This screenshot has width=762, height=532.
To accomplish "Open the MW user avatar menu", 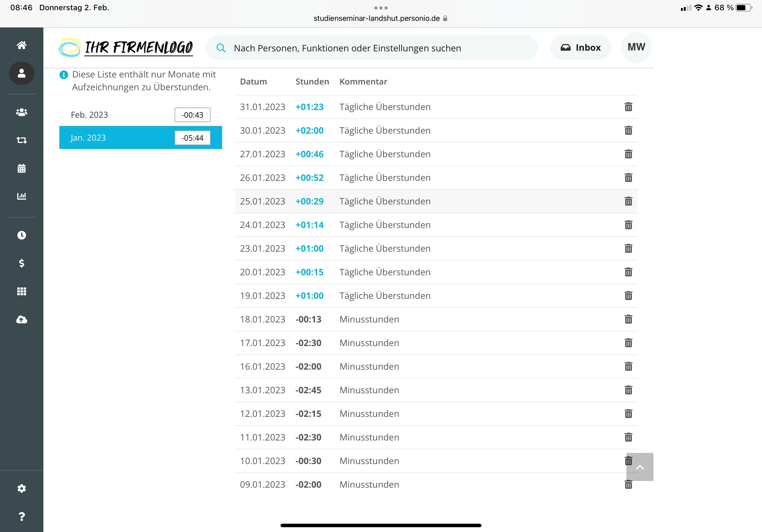I will pyautogui.click(x=636, y=47).
